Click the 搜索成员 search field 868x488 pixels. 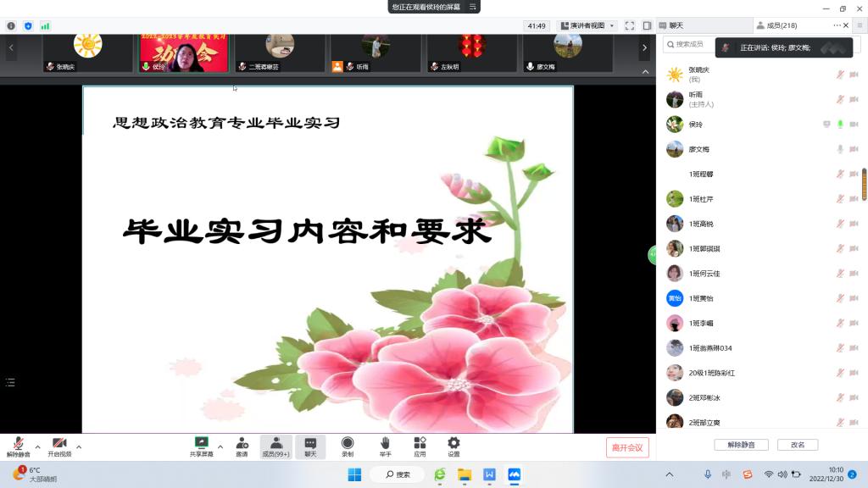tap(691, 44)
